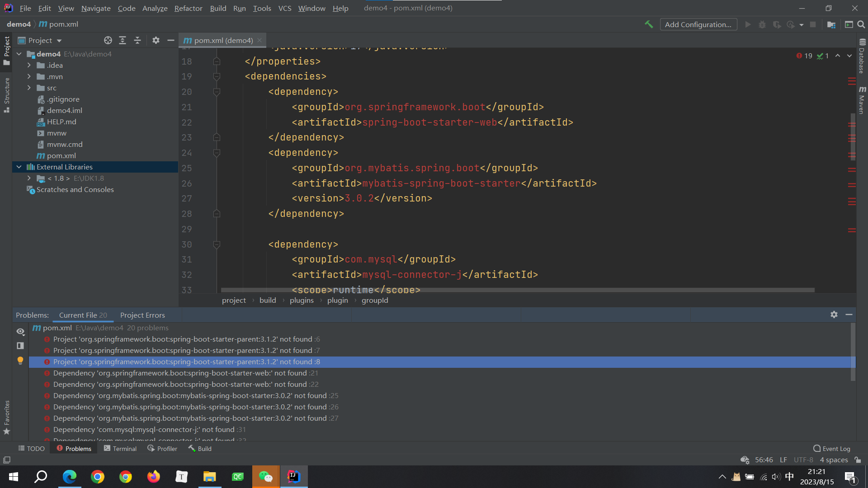Open the File menu

tap(25, 8)
